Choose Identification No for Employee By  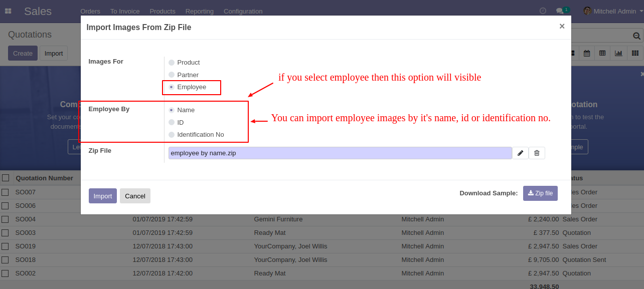(172, 135)
